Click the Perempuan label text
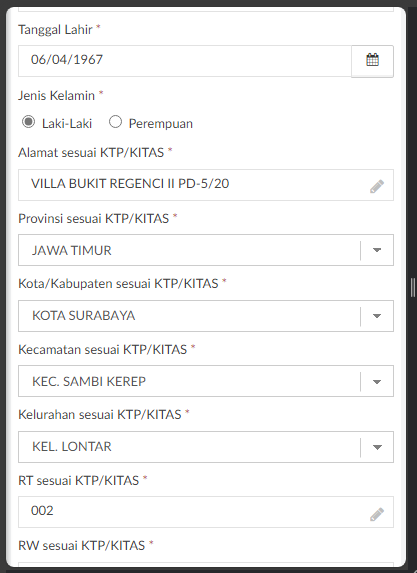 (x=160, y=124)
